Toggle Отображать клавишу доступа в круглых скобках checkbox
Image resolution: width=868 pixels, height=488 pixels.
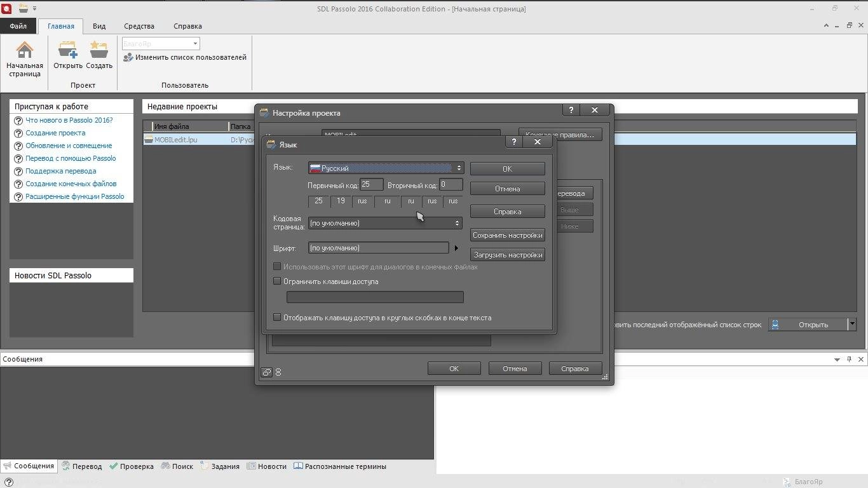[277, 317]
